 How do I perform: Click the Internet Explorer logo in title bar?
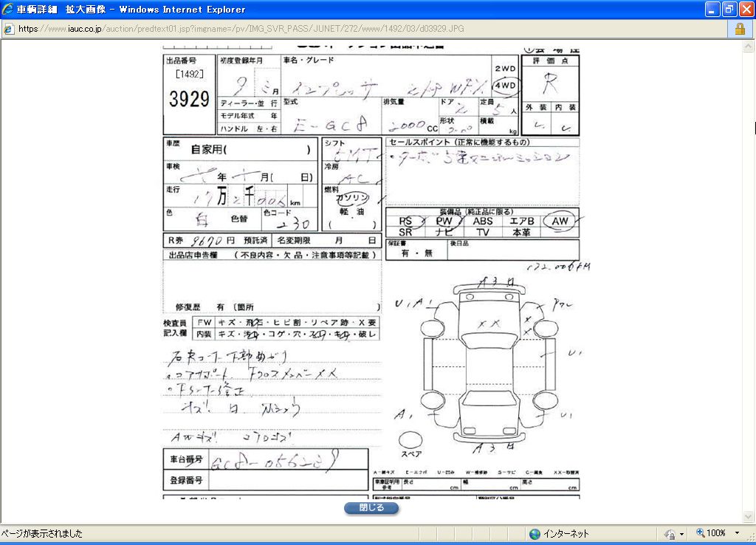pyautogui.click(x=8, y=10)
